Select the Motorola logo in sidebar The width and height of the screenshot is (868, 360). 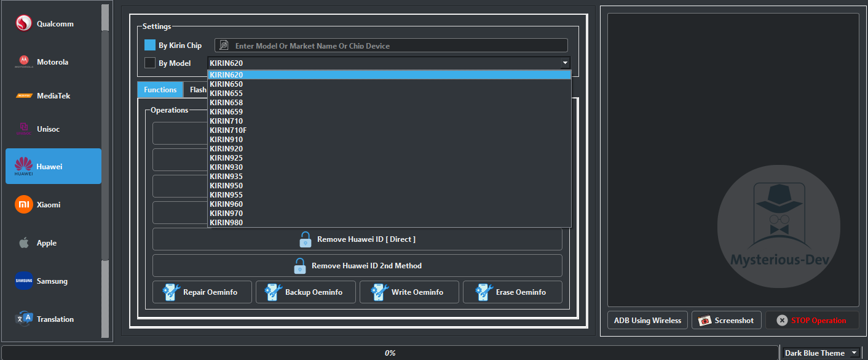pos(24,62)
